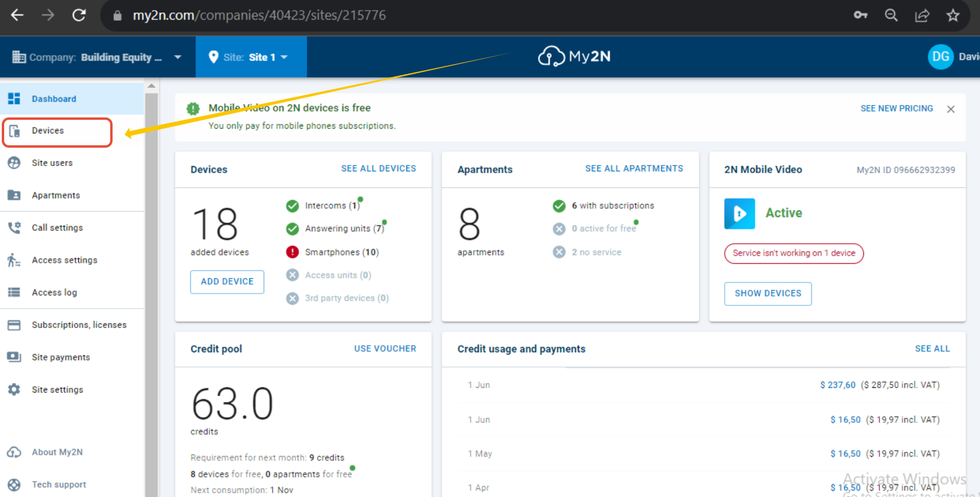
Task: Click the ADD DEVICE button
Action: coord(227,282)
